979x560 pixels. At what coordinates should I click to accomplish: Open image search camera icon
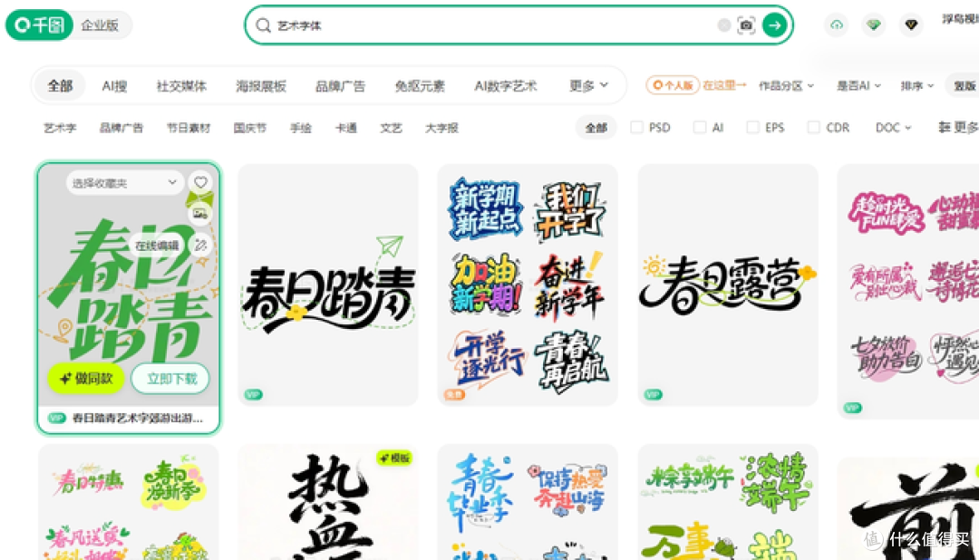click(746, 25)
